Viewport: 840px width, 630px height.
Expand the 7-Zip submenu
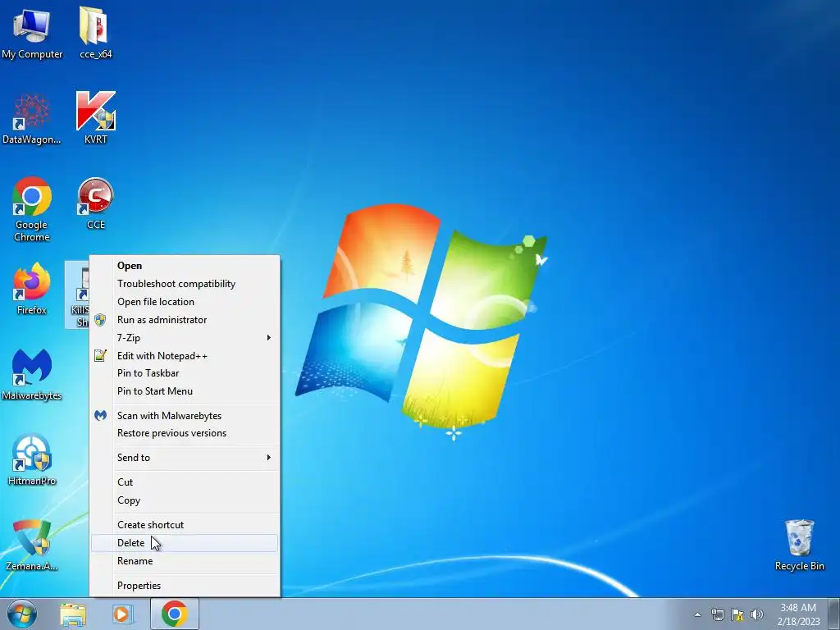(185, 337)
